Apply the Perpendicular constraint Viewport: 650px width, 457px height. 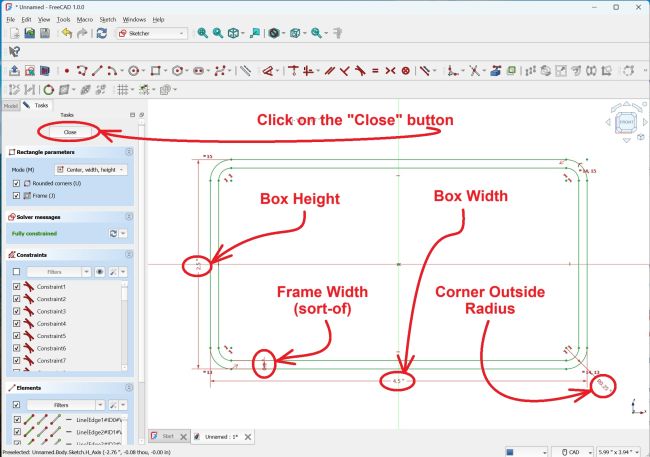344,71
